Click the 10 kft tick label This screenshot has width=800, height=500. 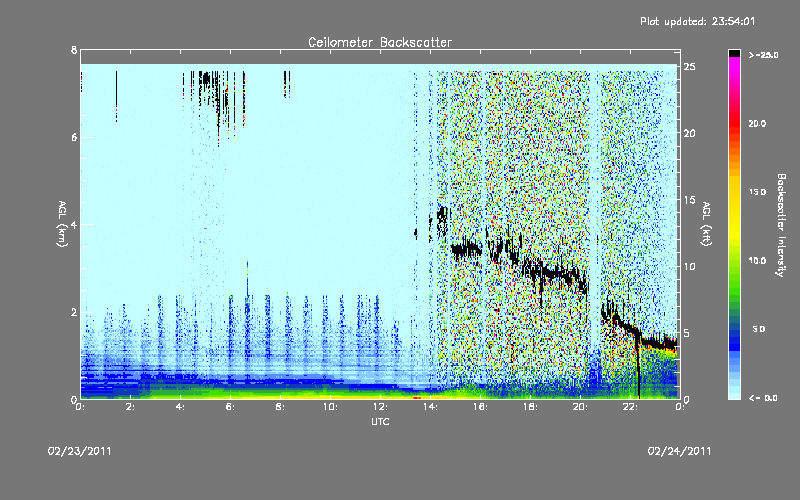click(690, 266)
